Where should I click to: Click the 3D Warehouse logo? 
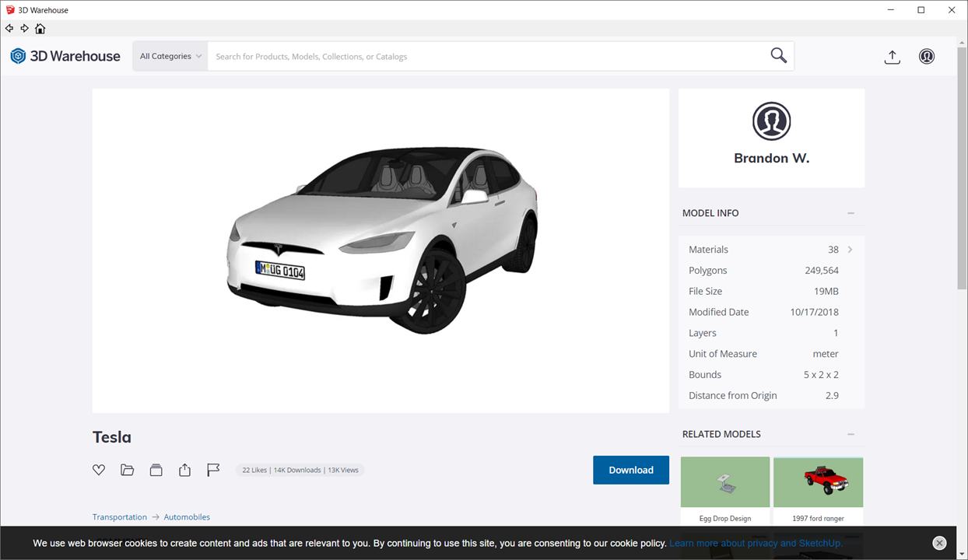coord(65,56)
